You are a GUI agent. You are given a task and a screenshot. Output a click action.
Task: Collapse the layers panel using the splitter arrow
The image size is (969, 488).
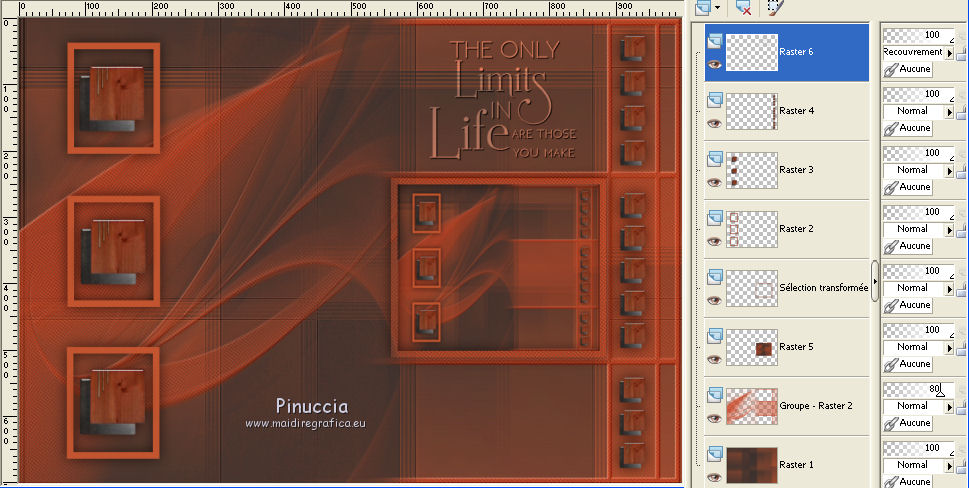click(874, 281)
